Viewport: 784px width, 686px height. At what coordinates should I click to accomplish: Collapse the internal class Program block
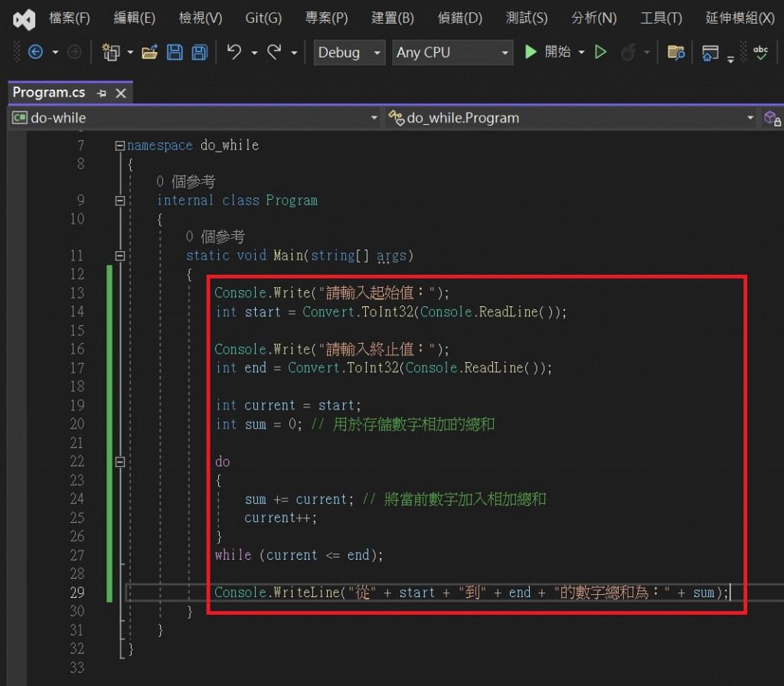click(x=120, y=201)
